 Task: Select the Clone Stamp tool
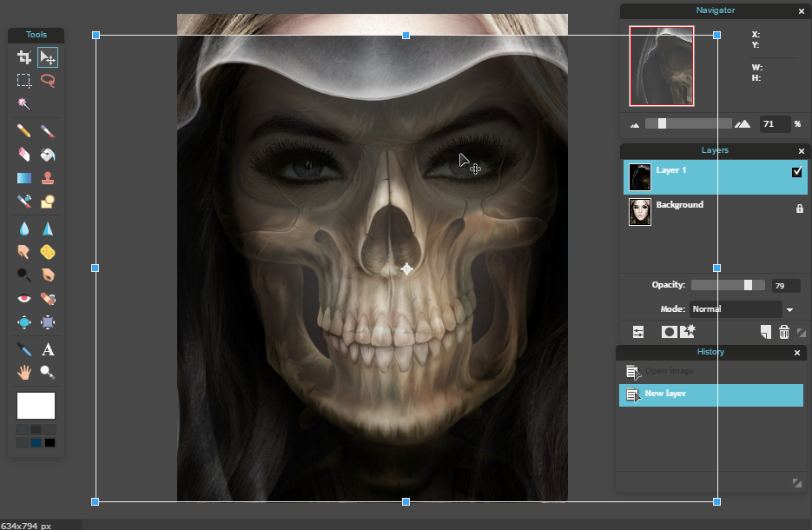tap(48, 178)
